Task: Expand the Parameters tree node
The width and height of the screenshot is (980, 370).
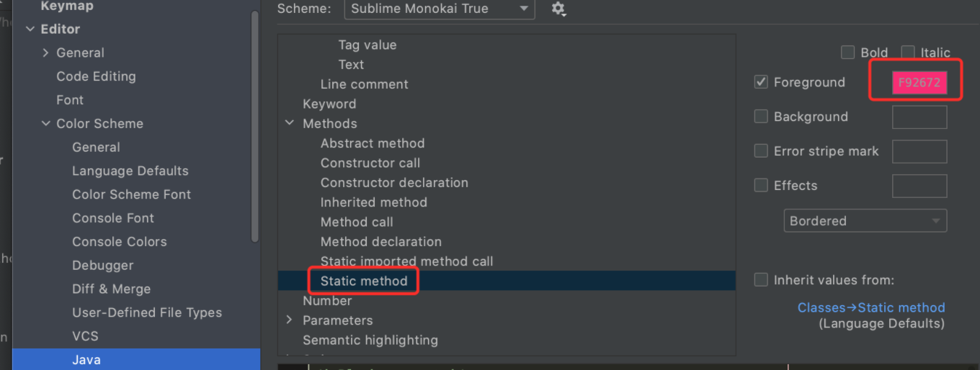Action: 290,320
